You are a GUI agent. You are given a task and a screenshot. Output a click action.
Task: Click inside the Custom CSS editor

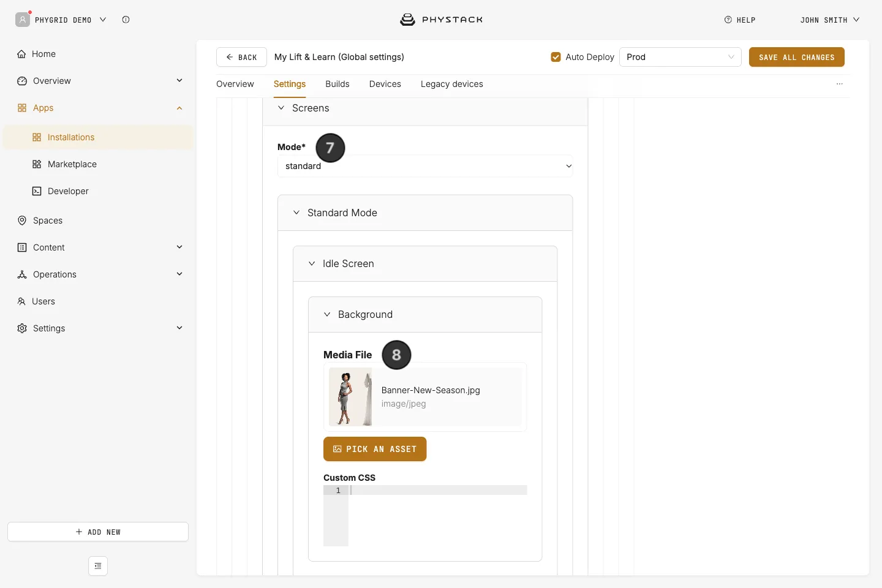pyautogui.click(x=437, y=515)
